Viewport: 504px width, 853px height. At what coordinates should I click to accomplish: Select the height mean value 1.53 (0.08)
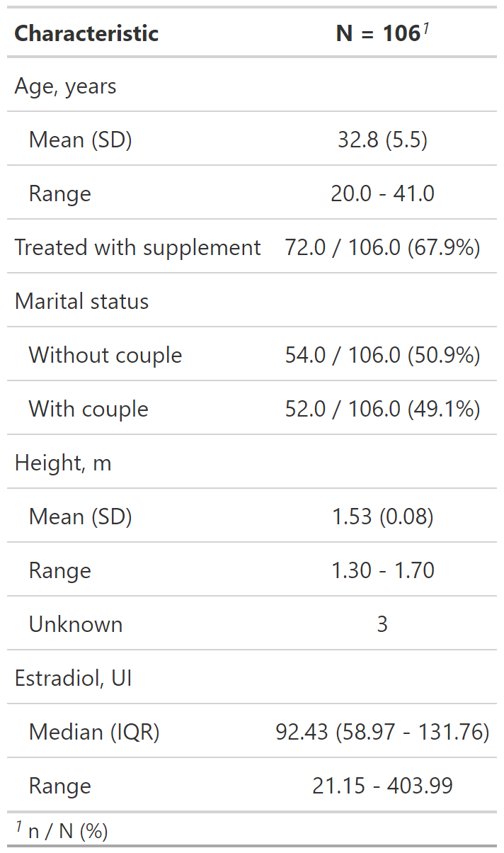[382, 517]
